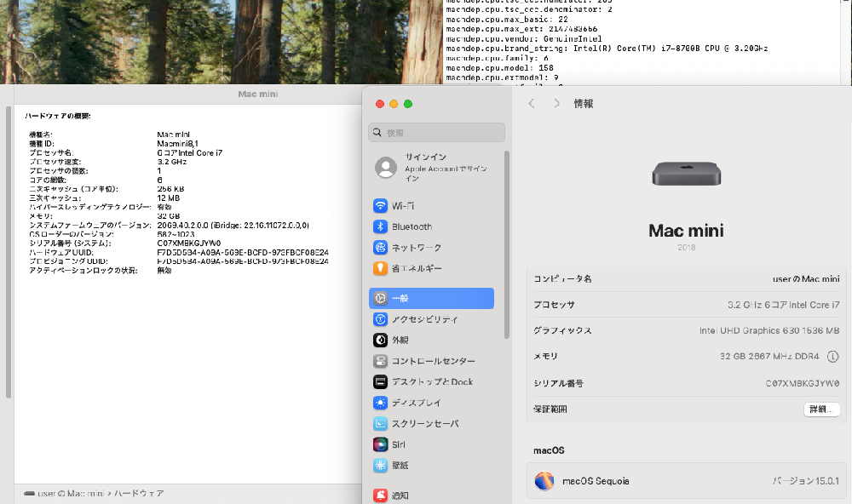This screenshot has width=852, height=504.
Task: Open 外観 appearance icon
Action: tap(380, 340)
